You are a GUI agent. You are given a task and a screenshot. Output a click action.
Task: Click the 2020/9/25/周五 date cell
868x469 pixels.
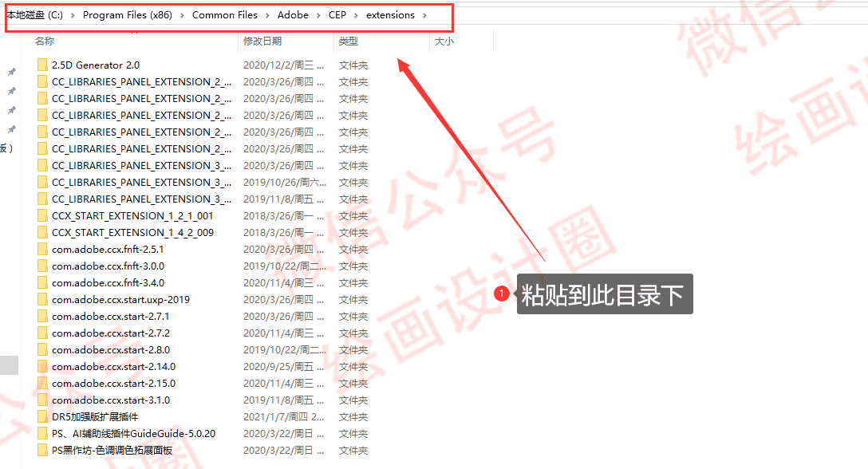coord(283,367)
